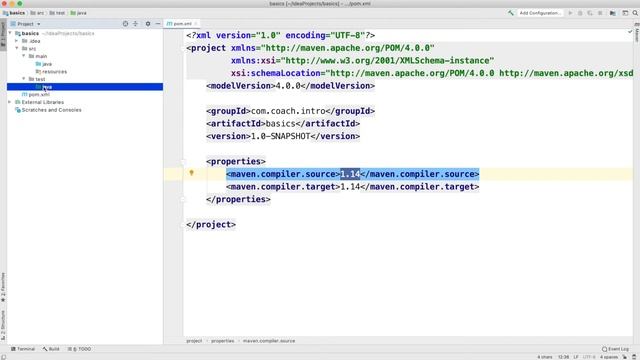
Task: Click the Debug bug icon
Action: 580,13
